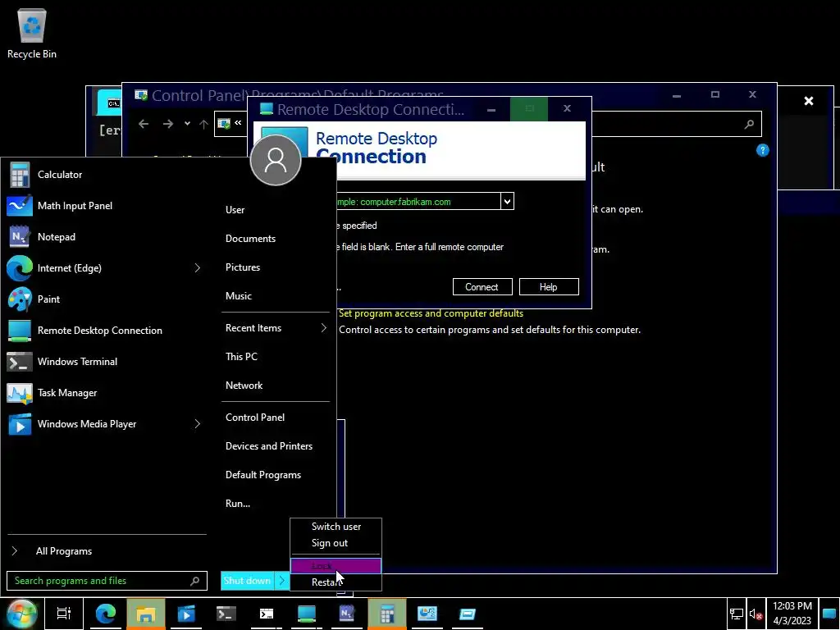The height and width of the screenshot is (630, 840).
Task: Switch to Command Prompt on the taskbar
Action: coord(267,614)
